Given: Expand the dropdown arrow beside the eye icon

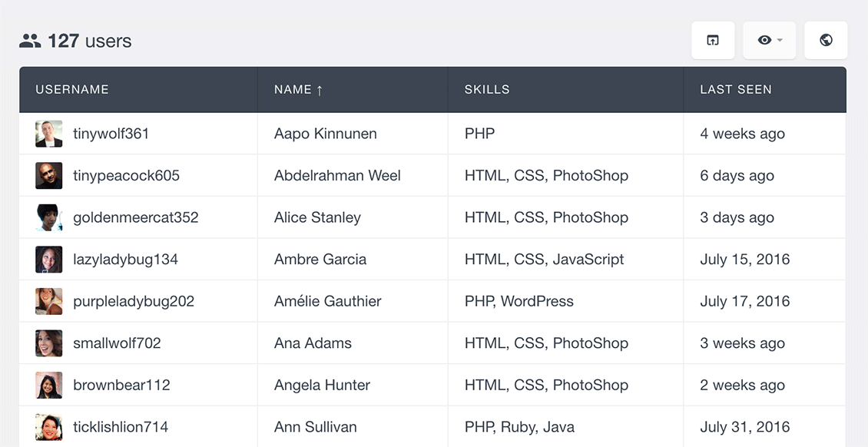Looking at the screenshot, I should (x=780, y=40).
